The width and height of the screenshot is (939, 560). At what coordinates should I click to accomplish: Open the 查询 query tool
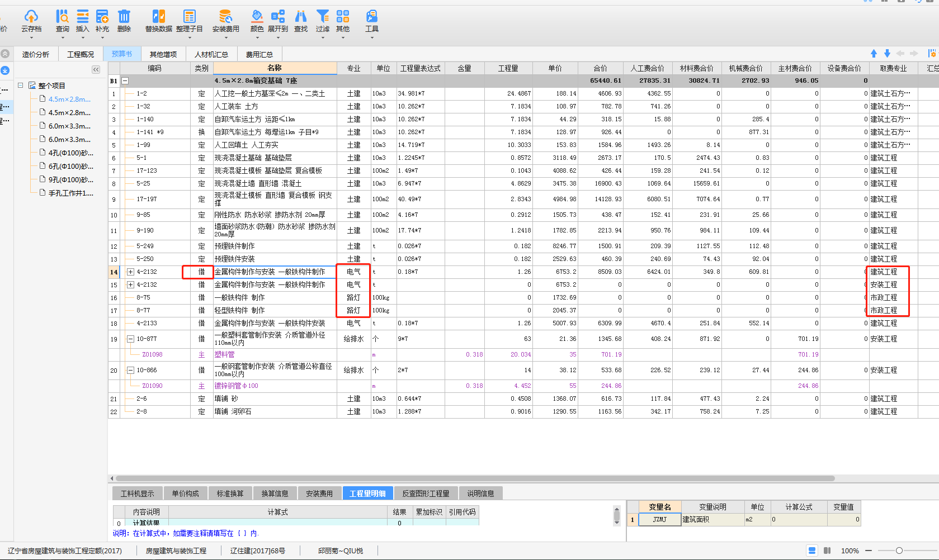pyautogui.click(x=62, y=16)
